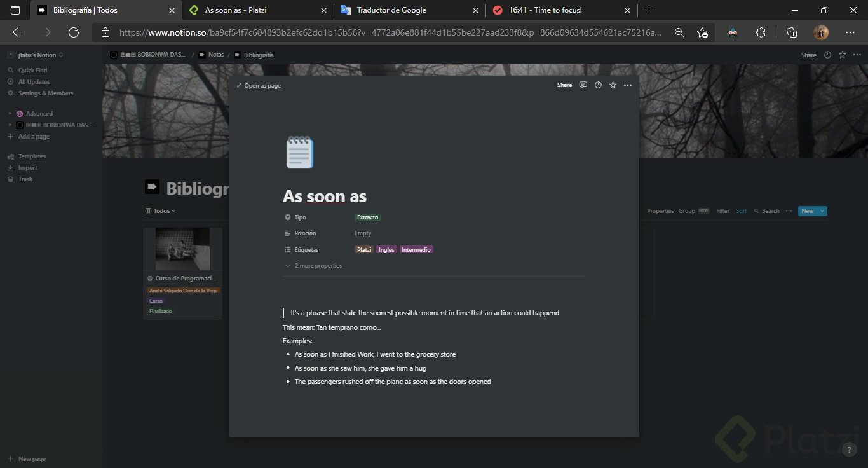The image size is (868, 468).
Task: Favorite this page with popup star
Action: [613, 85]
